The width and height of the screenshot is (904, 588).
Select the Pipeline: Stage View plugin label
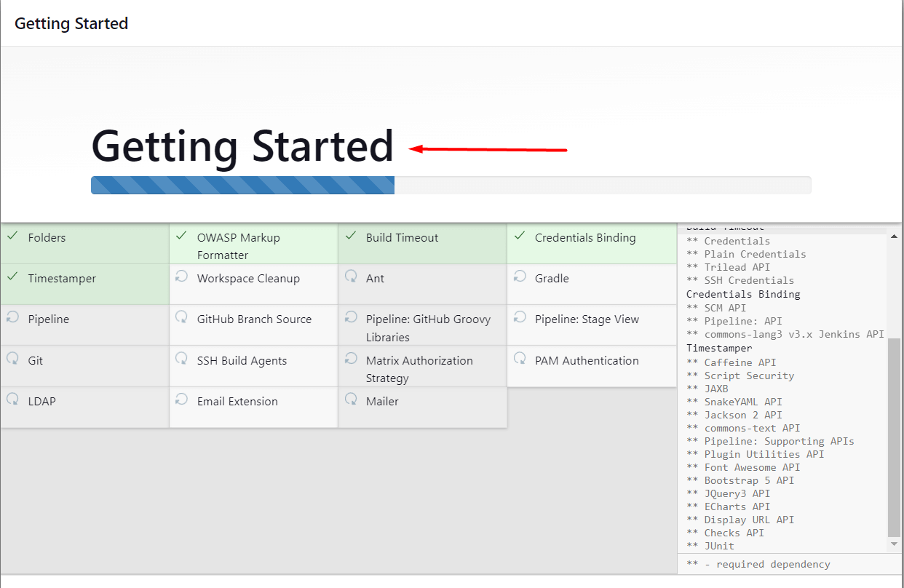(587, 319)
